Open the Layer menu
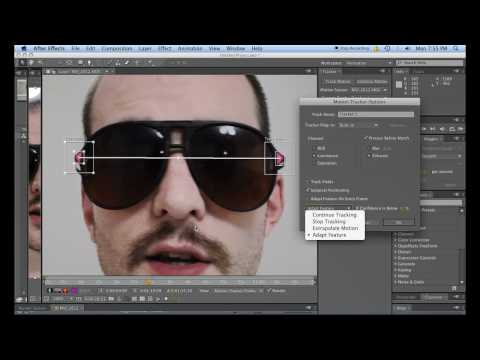This screenshot has width=480, height=360. (145, 49)
